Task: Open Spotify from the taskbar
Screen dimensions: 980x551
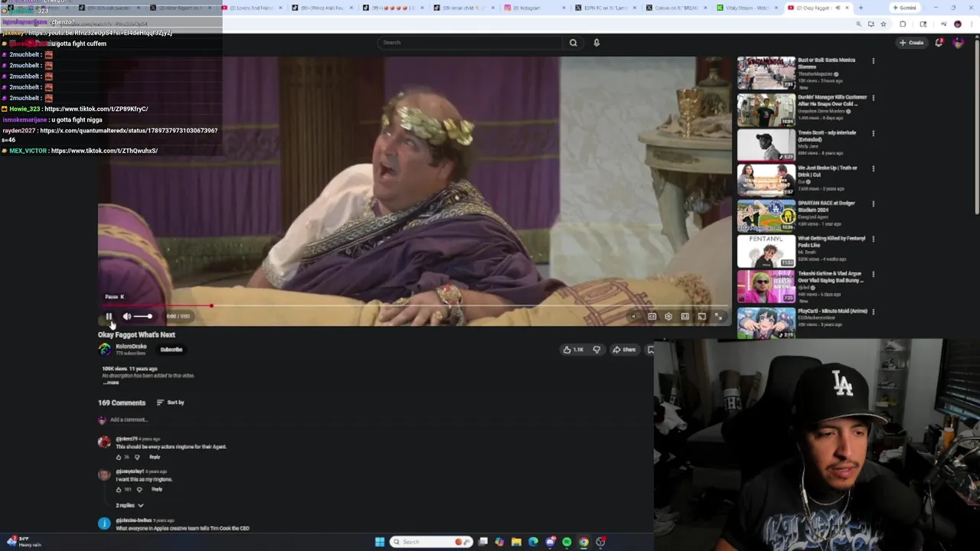Action: click(x=567, y=542)
